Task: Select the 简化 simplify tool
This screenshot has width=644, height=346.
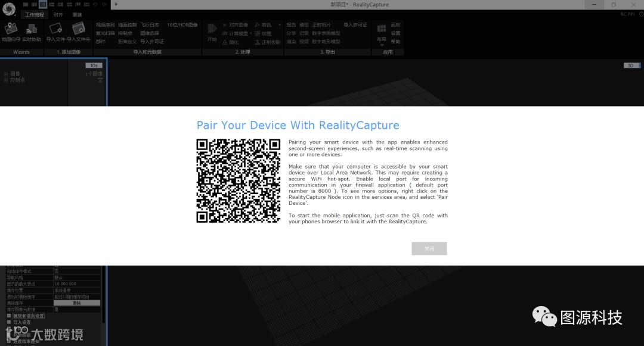Action: (x=230, y=42)
